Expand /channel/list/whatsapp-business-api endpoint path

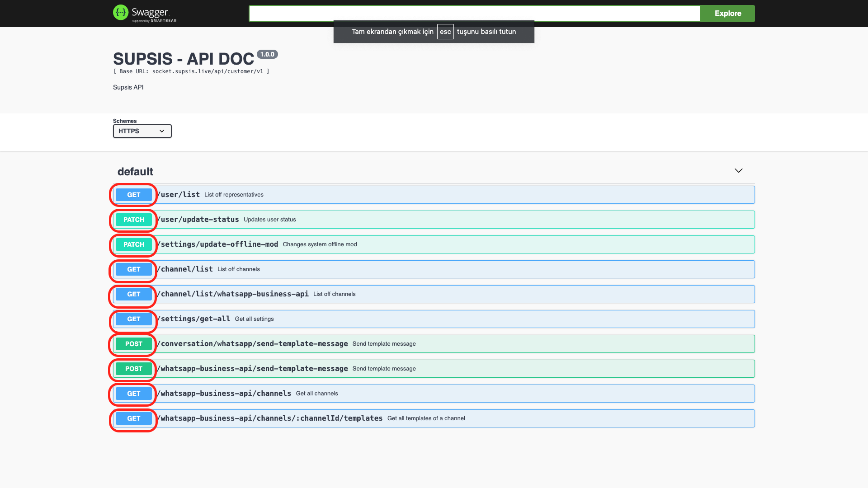[x=232, y=294]
